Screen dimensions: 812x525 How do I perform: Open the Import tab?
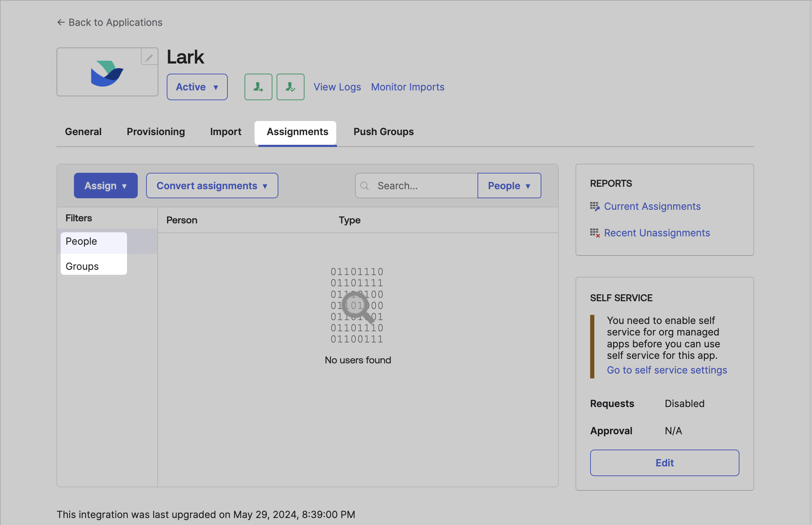[226, 132]
